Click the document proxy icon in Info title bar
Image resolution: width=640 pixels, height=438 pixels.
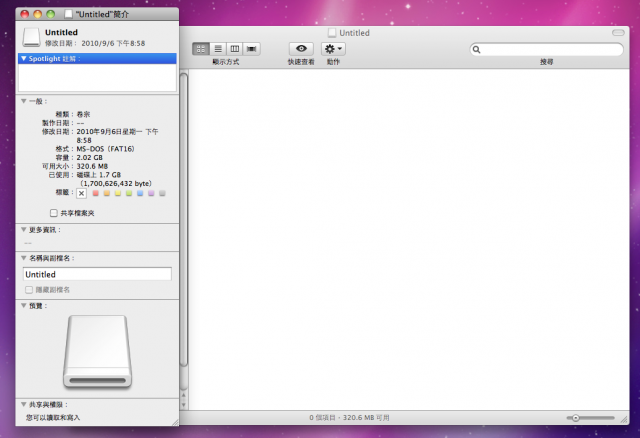pyautogui.click(x=69, y=14)
